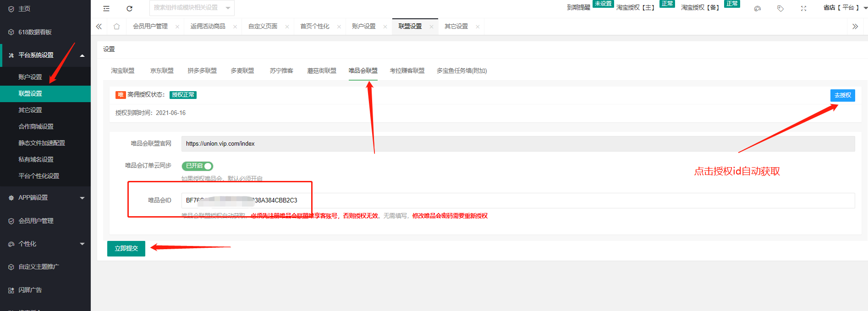The height and width of the screenshot is (311, 868).
Task: Expand the APP端设置 menu arrow
Action: pos(82,198)
